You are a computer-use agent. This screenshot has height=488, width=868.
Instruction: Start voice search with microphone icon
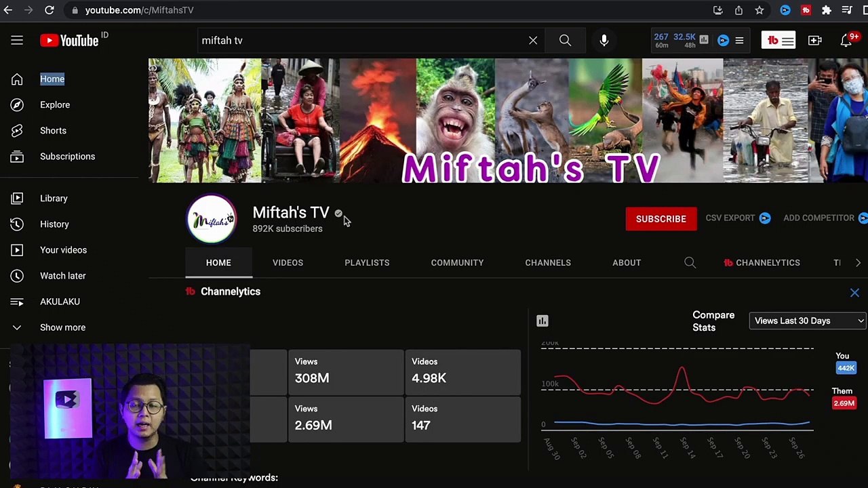click(604, 41)
